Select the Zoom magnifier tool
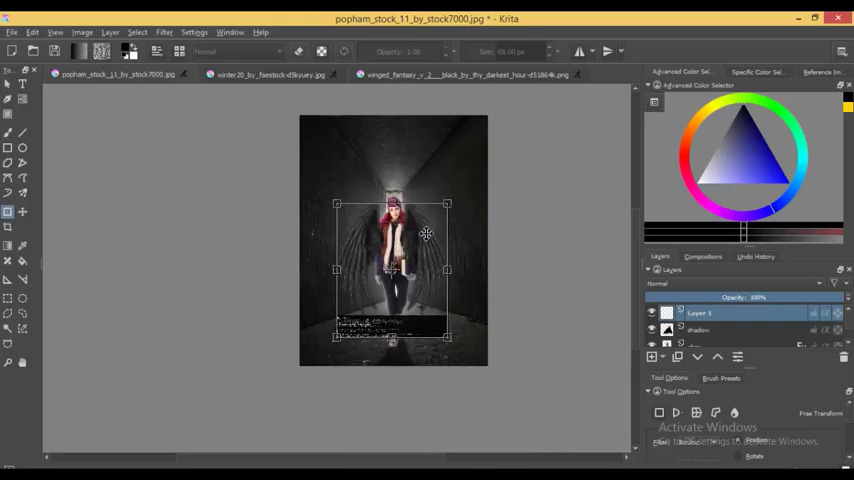 (x=8, y=362)
